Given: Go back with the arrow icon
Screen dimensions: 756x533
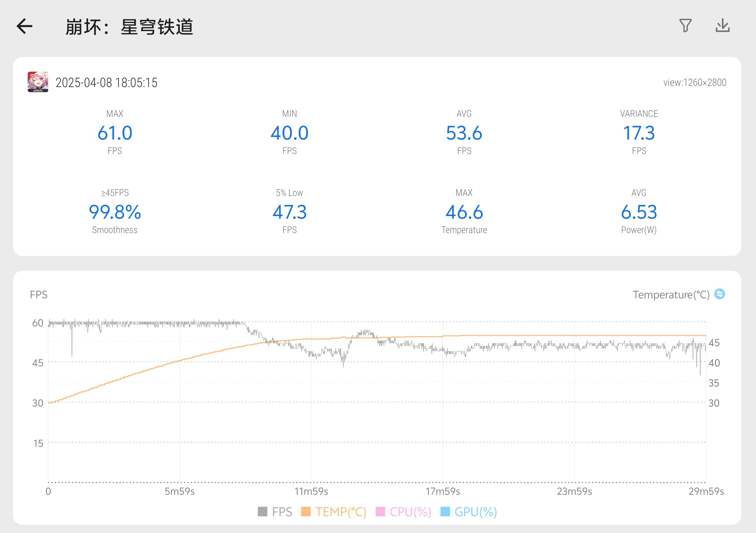Looking at the screenshot, I should 25,26.
